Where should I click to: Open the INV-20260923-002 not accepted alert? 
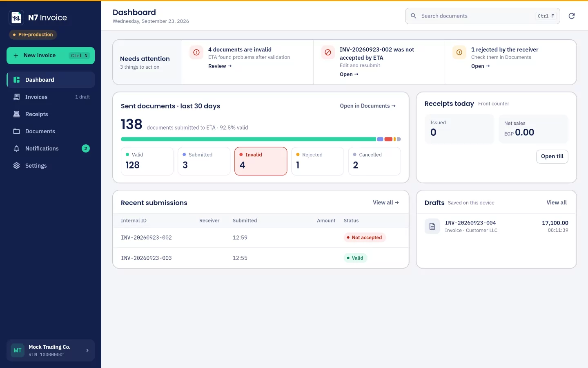[x=349, y=74]
